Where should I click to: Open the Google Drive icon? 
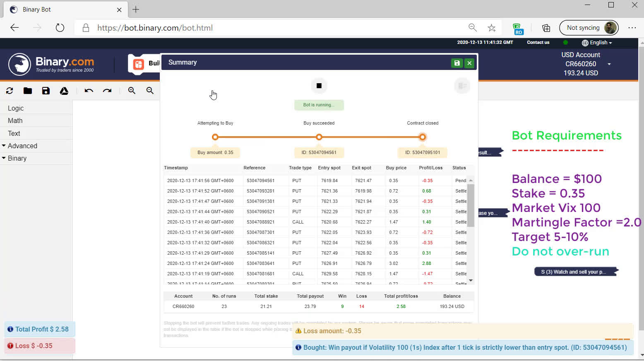(64, 91)
